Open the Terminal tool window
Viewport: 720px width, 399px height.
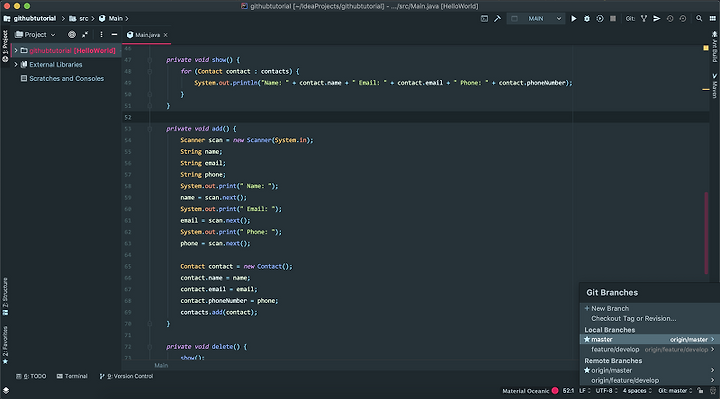(72, 376)
